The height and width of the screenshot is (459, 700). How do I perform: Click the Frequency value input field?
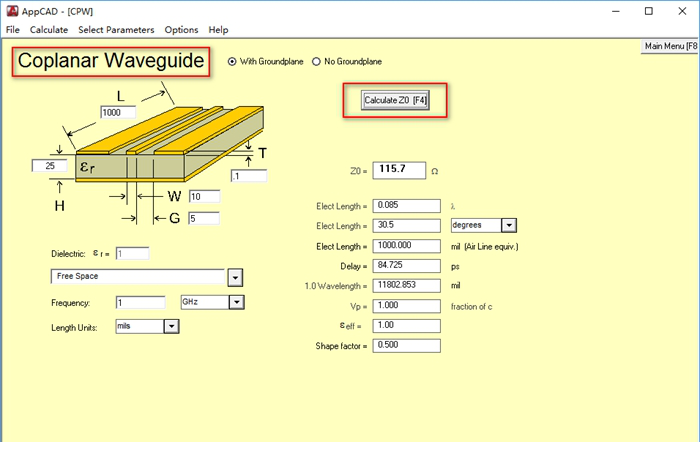(141, 303)
